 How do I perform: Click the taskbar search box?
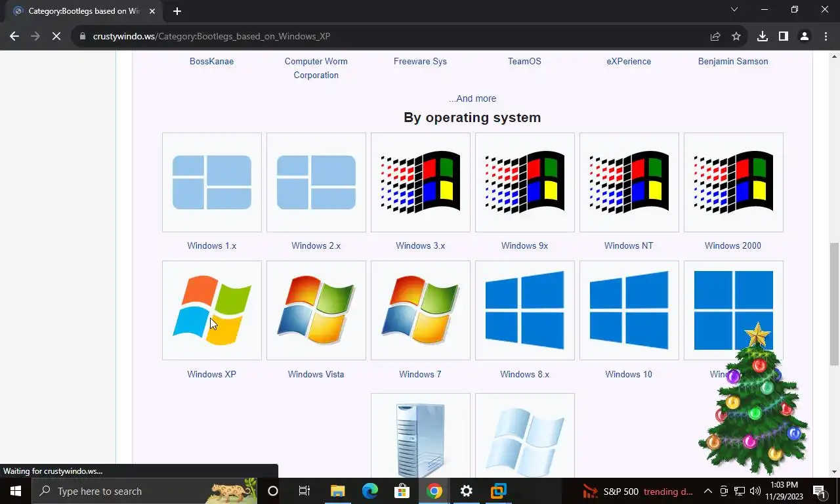145,491
